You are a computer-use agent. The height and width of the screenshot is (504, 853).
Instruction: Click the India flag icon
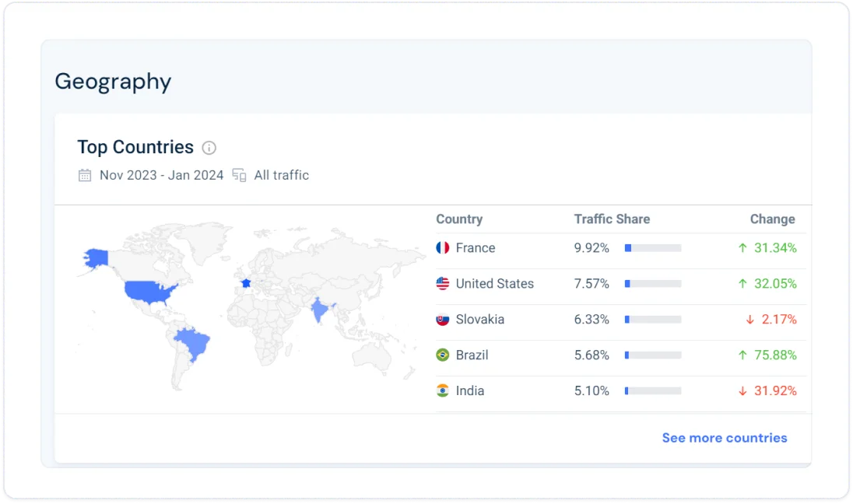point(442,390)
